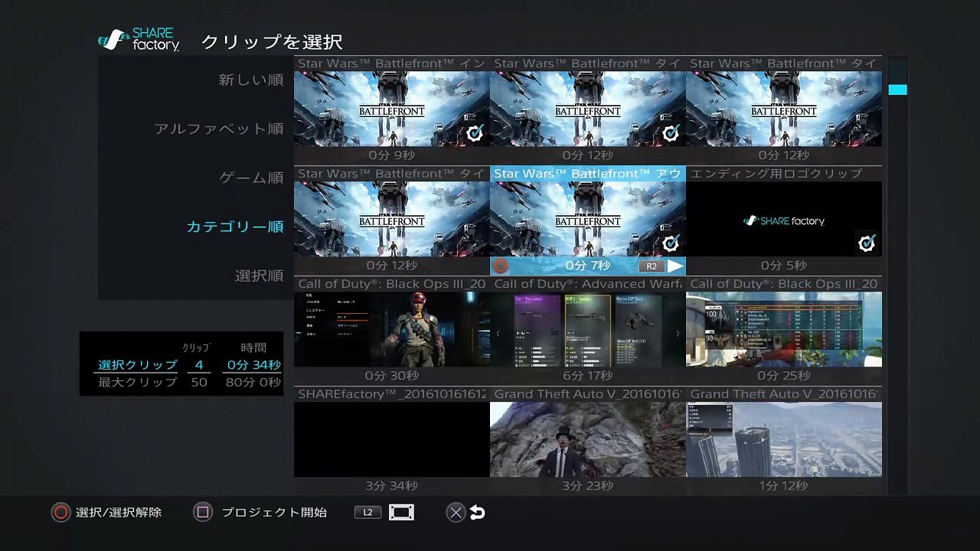Select the highlighted カテゴリー順 sort option
This screenshot has width=980, height=551.
(235, 227)
